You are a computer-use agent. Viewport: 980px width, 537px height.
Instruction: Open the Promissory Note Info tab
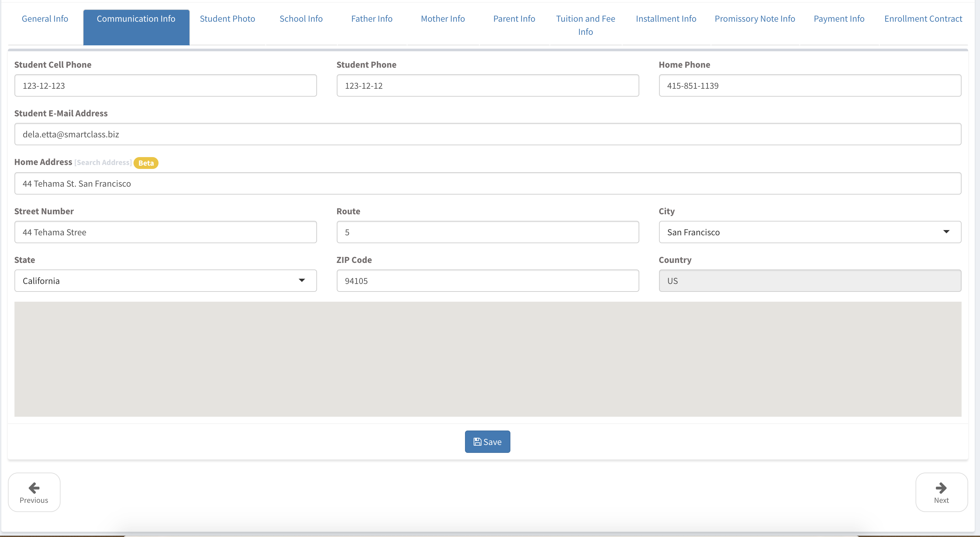pos(755,19)
